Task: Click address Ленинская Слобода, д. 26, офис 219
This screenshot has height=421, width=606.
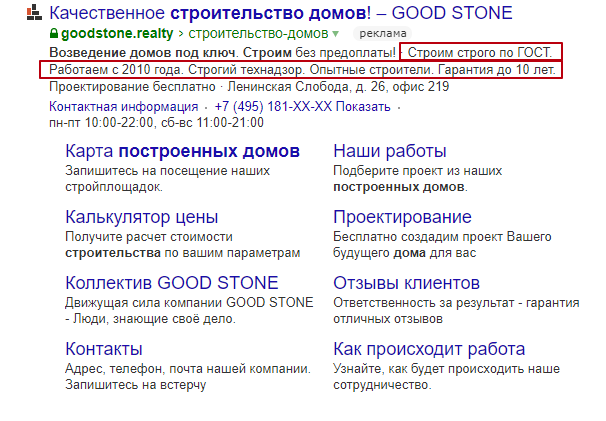Action: 338,87
